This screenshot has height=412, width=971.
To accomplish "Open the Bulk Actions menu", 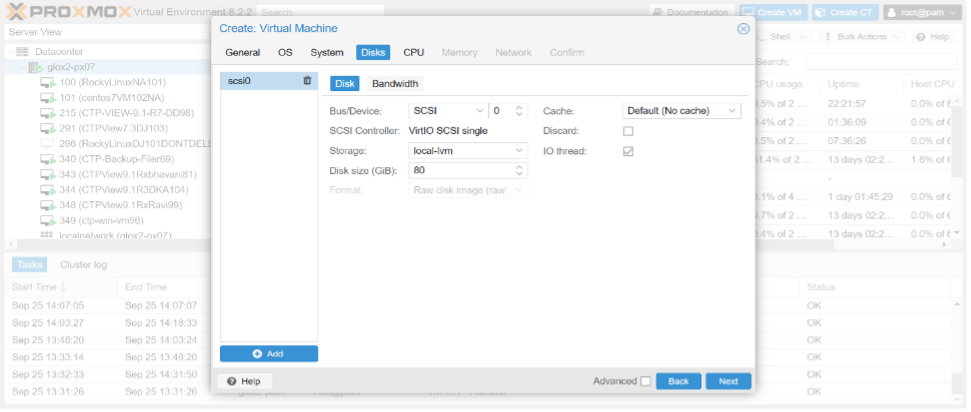I will 862,37.
